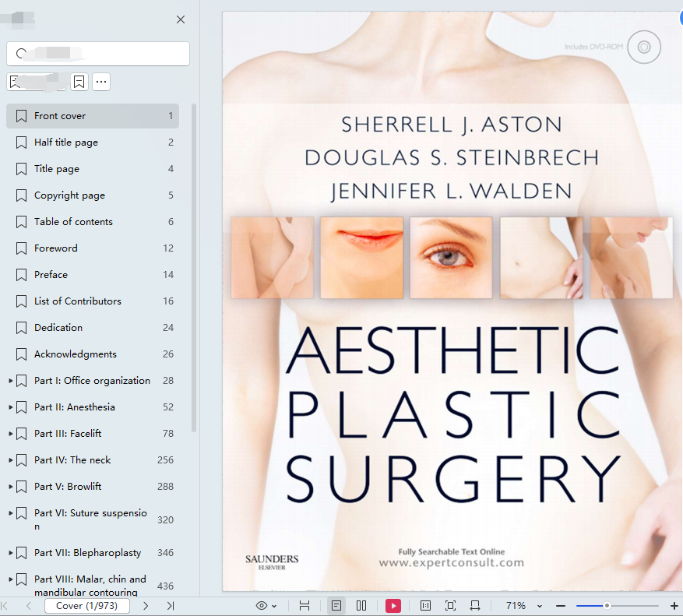The height and width of the screenshot is (616, 683).
Task: Jump to the last page
Action: [x=171, y=606]
